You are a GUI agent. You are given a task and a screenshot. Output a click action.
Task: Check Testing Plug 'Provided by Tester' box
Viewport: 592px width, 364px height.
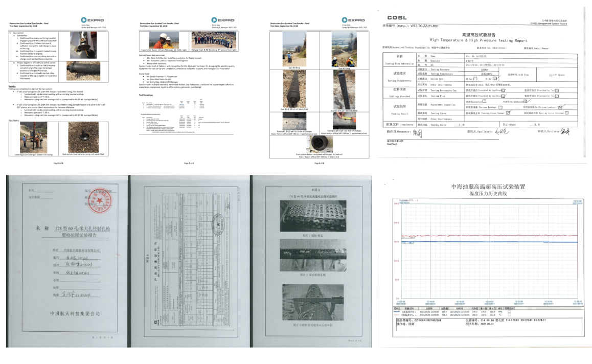click(x=557, y=96)
